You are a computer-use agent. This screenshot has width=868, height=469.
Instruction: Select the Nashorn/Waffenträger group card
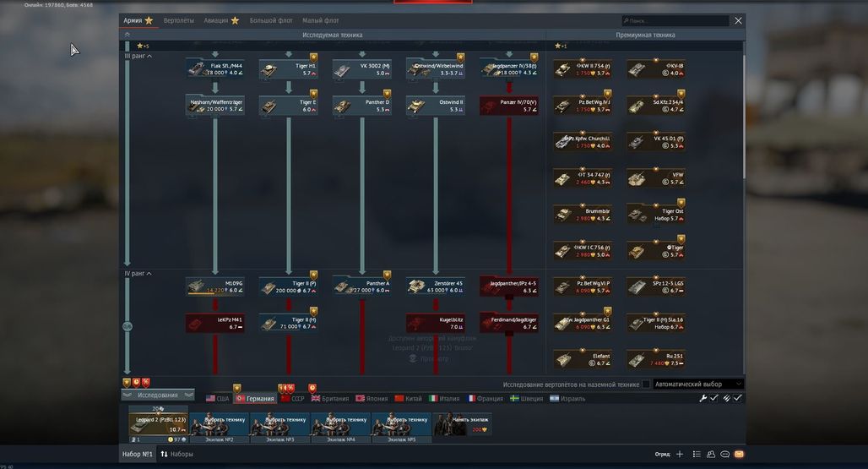215,105
